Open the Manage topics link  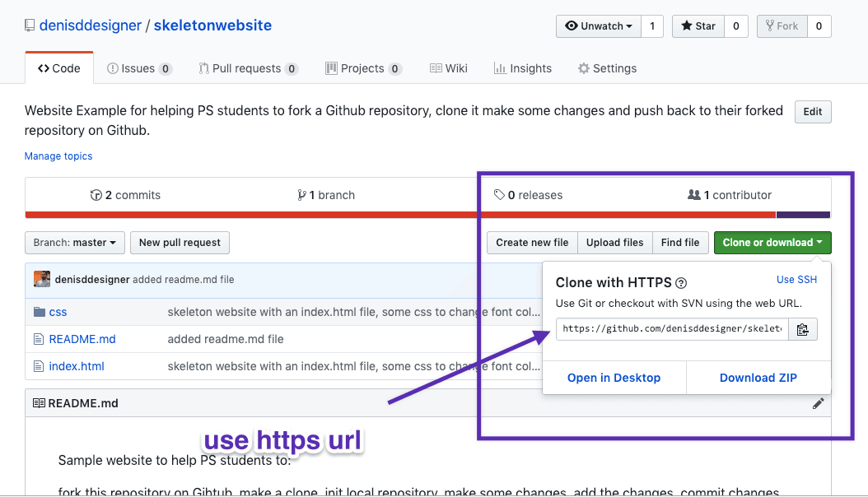click(x=58, y=156)
